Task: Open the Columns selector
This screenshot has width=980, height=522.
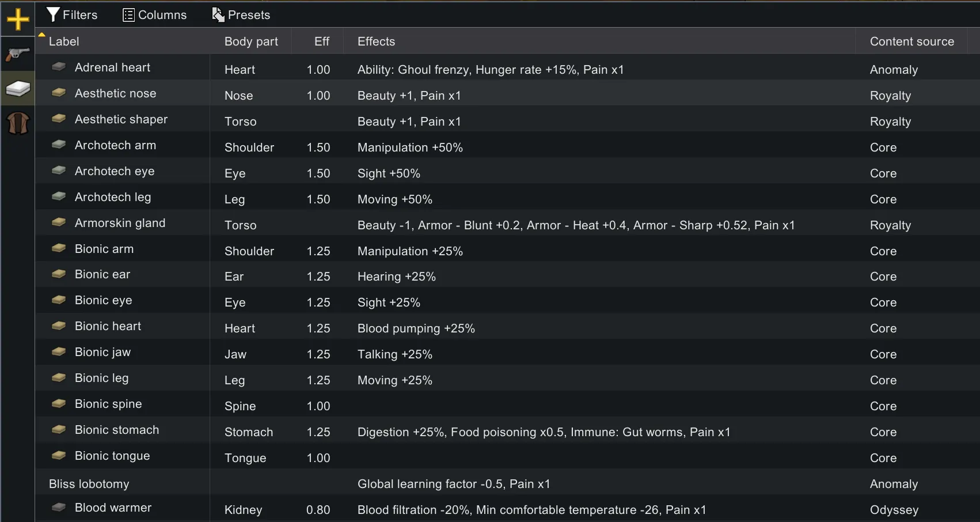Action: pyautogui.click(x=155, y=15)
